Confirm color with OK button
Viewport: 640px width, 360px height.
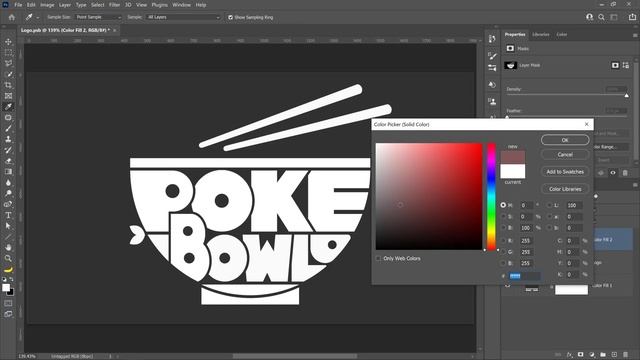point(565,140)
